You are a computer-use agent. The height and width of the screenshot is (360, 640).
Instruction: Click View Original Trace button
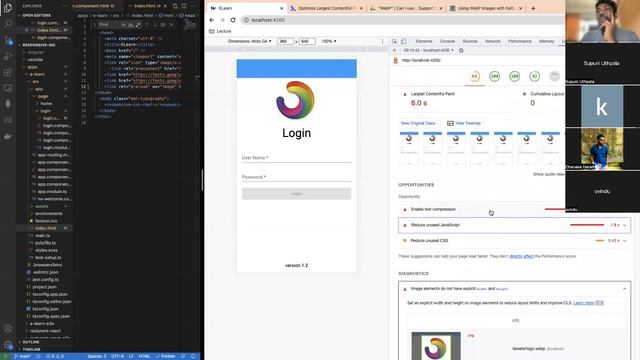click(x=418, y=123)
